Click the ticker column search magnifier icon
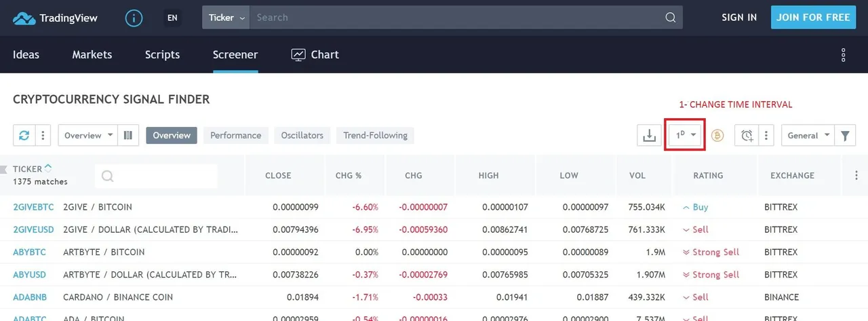Screen dimensions: 868x321 click(x=107, y=176)
